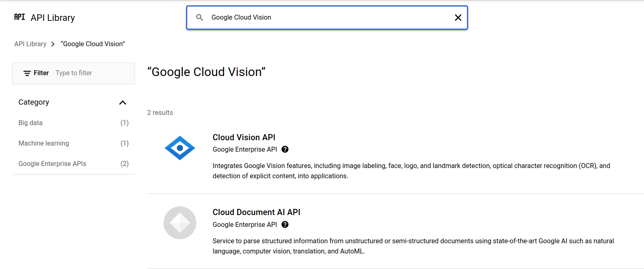
Task: Click the Filter label text
Action: coord(41,73)
